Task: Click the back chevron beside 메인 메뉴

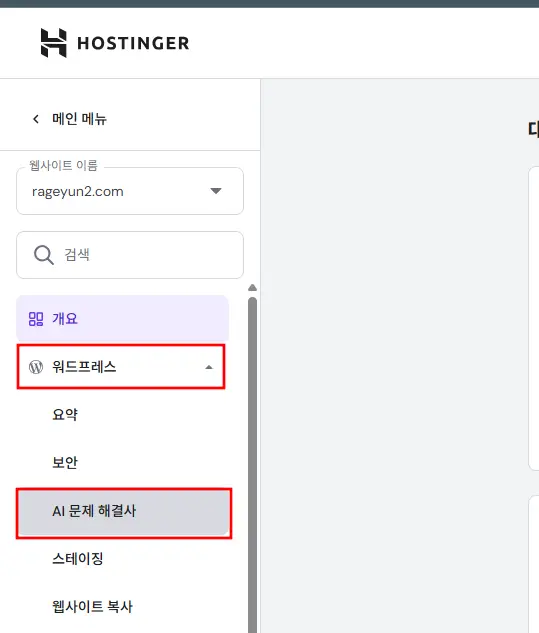Action: (36, 119)
